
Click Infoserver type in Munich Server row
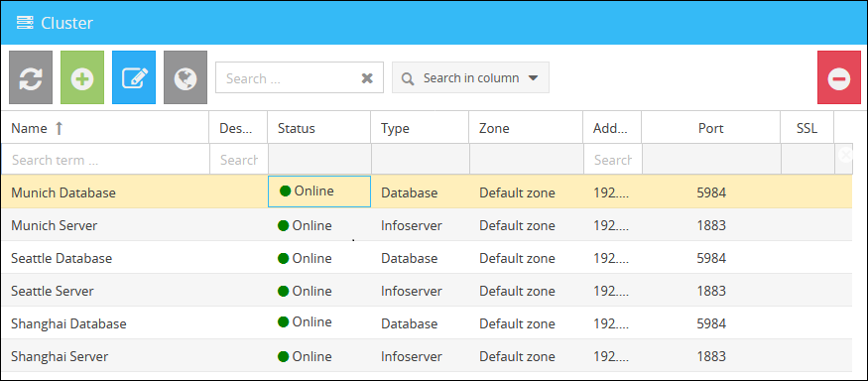coord(412,225)
